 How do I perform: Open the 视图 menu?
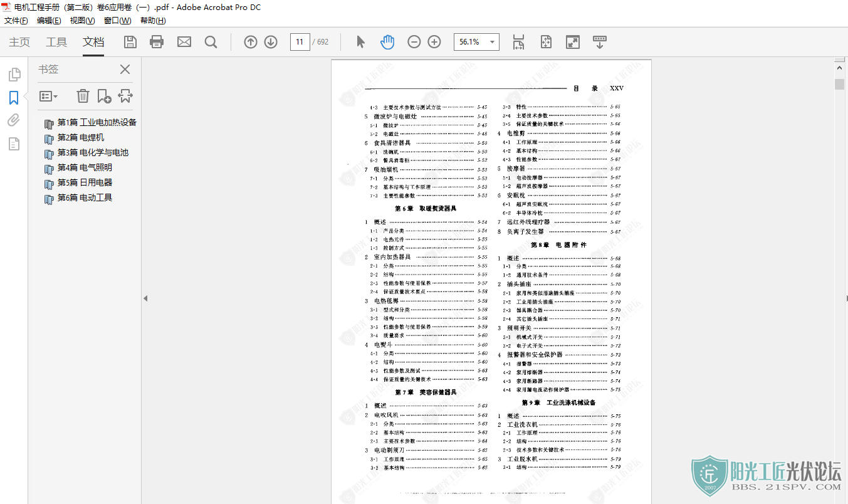click(82, 21)
